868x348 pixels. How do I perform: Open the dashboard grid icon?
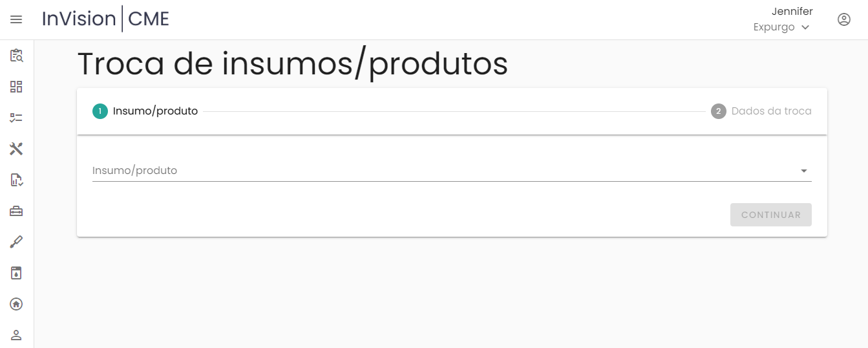[16, 87]
